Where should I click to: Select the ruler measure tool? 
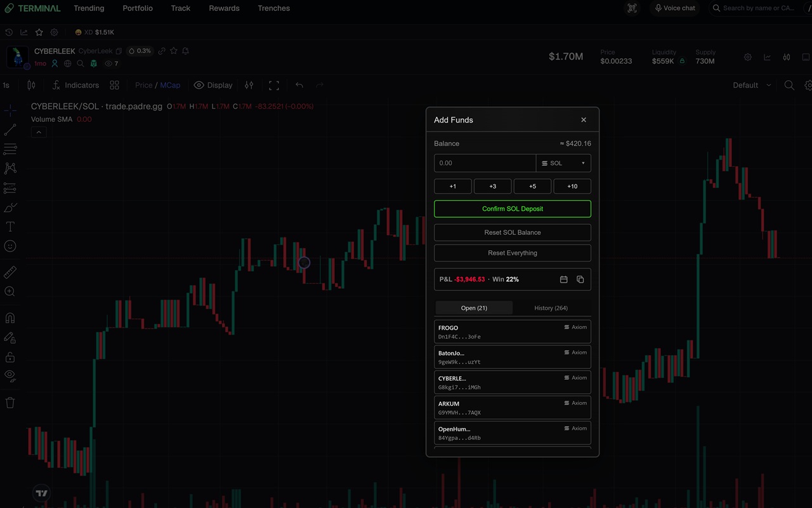(10, 272)
